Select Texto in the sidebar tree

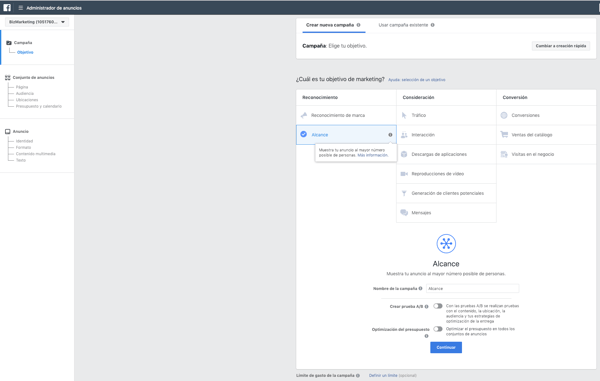click(x=21, y=160)
